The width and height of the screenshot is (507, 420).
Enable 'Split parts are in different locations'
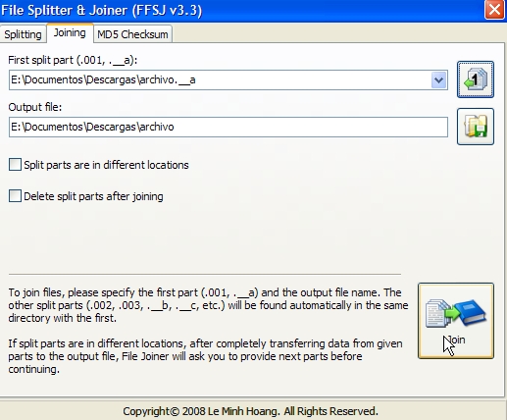[x=15, y=165]
